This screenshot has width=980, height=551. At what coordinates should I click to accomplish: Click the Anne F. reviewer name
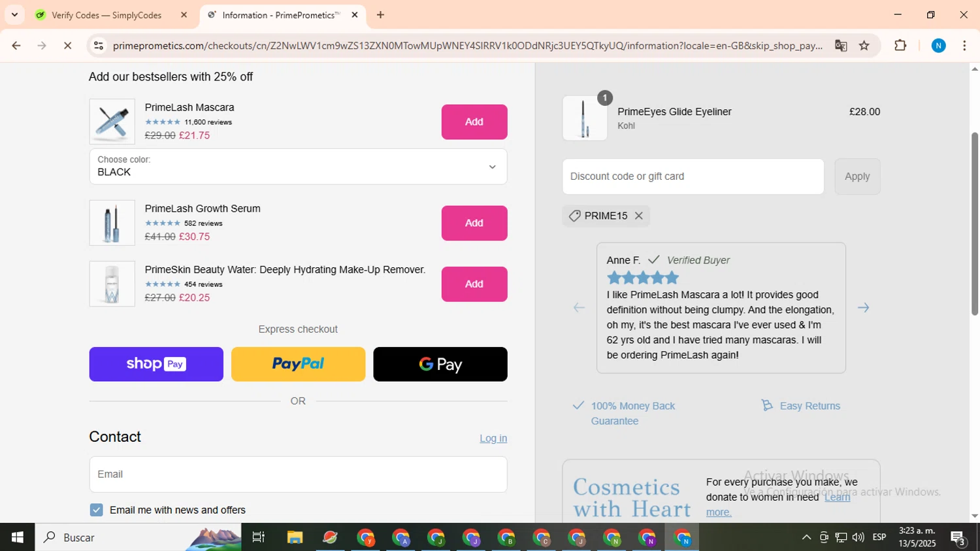[623, 260]
